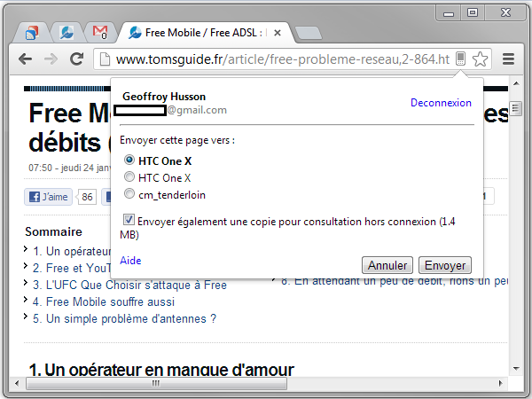
Task: Open section 1. Un opérateur link
Action: (72, 252)
